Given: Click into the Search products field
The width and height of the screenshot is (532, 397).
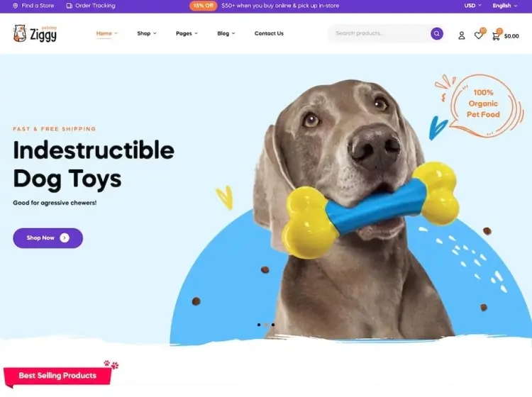Looking at the screenshot, I should point(379,33).
